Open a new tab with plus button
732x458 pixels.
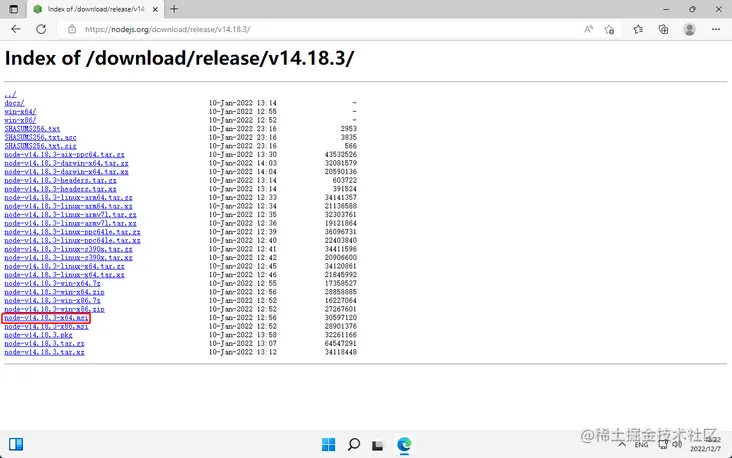(x=174, y=9)
